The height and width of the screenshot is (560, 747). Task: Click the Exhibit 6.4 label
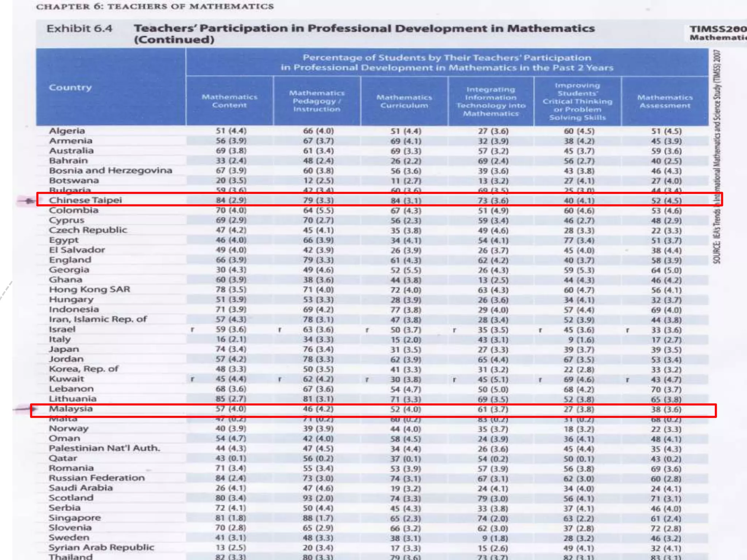coord(79,28)
